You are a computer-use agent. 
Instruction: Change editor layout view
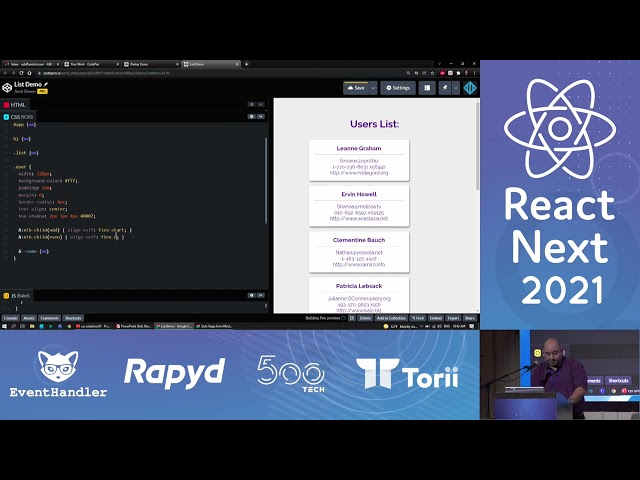click(x=427, y=88)
